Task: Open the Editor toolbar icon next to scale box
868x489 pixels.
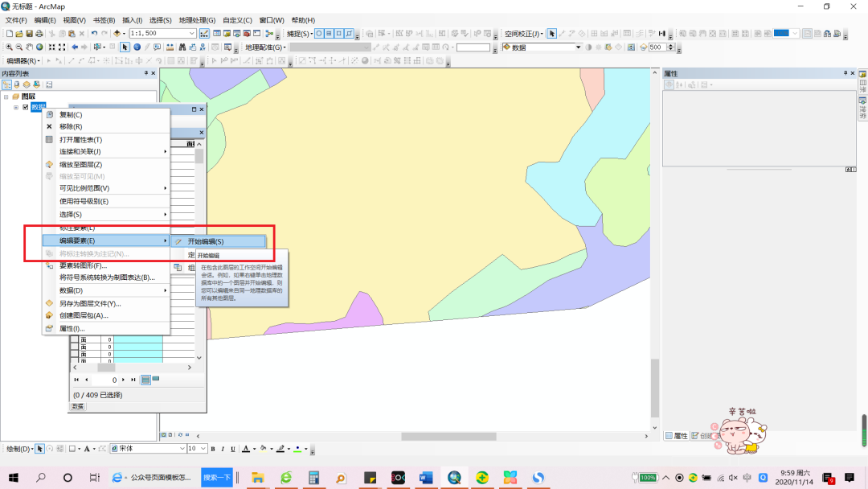Action: coord(204,34)
